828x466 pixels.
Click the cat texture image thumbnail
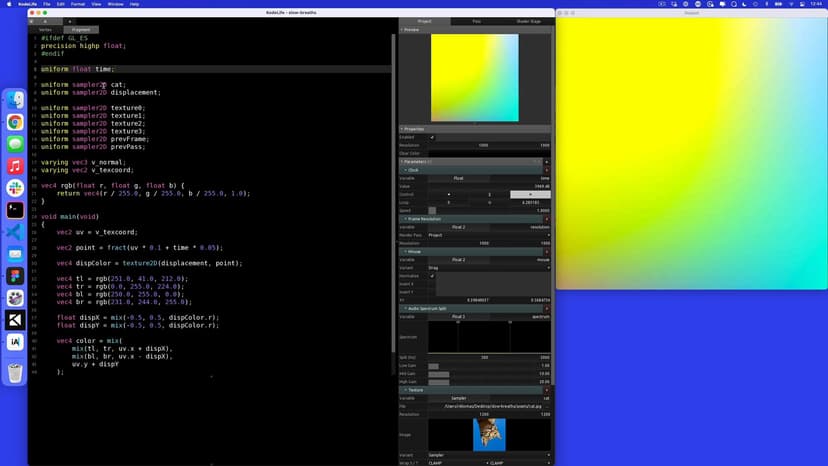coord(489,434)
